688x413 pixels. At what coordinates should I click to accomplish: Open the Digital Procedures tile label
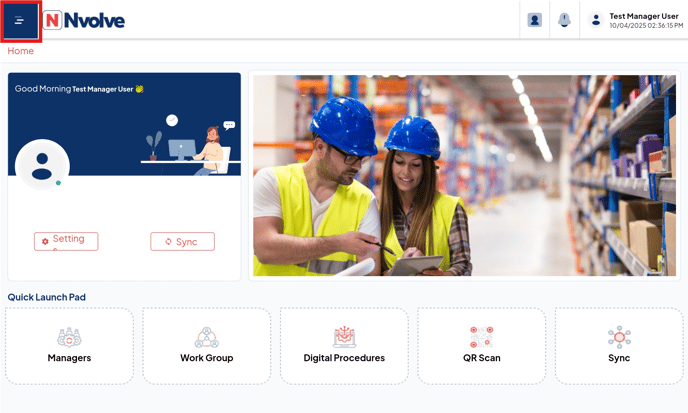(344, 358)
